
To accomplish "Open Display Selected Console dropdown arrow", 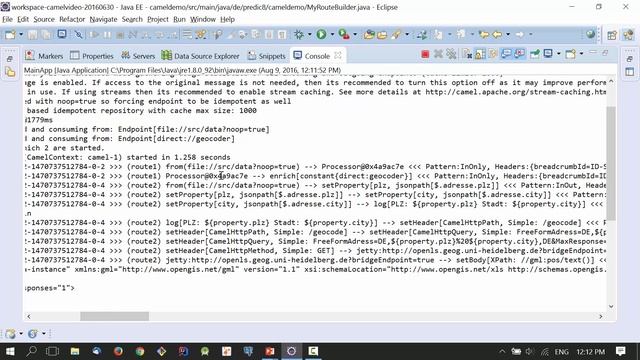I will pyautogui.click(x=558, y=54).
